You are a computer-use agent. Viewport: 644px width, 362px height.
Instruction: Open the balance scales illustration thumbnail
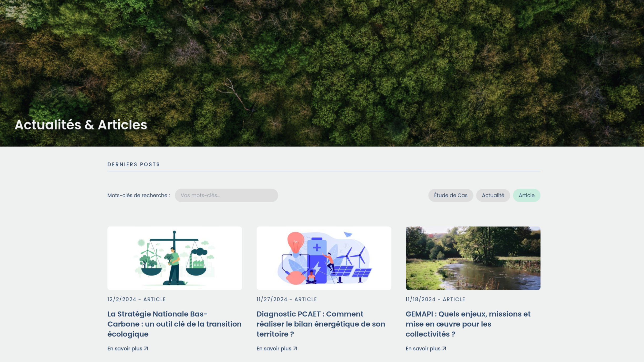175,258
